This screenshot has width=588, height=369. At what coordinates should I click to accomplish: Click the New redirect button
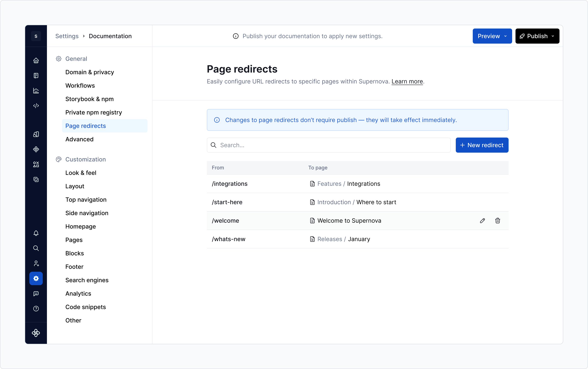tap(482, 145)
